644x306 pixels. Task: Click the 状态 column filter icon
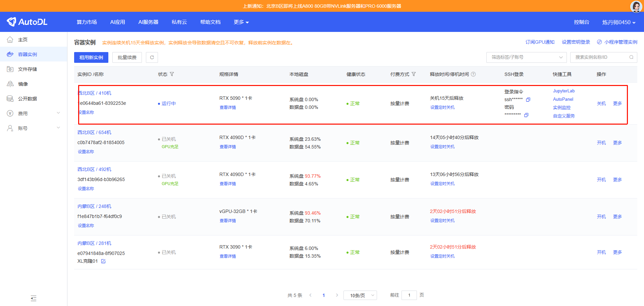(x=172, y=74)
